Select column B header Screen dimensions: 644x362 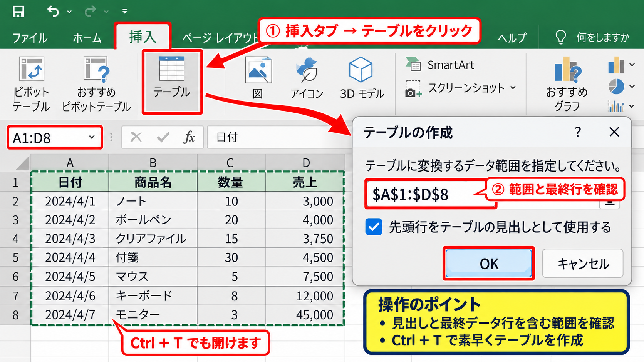pos(153,163)
